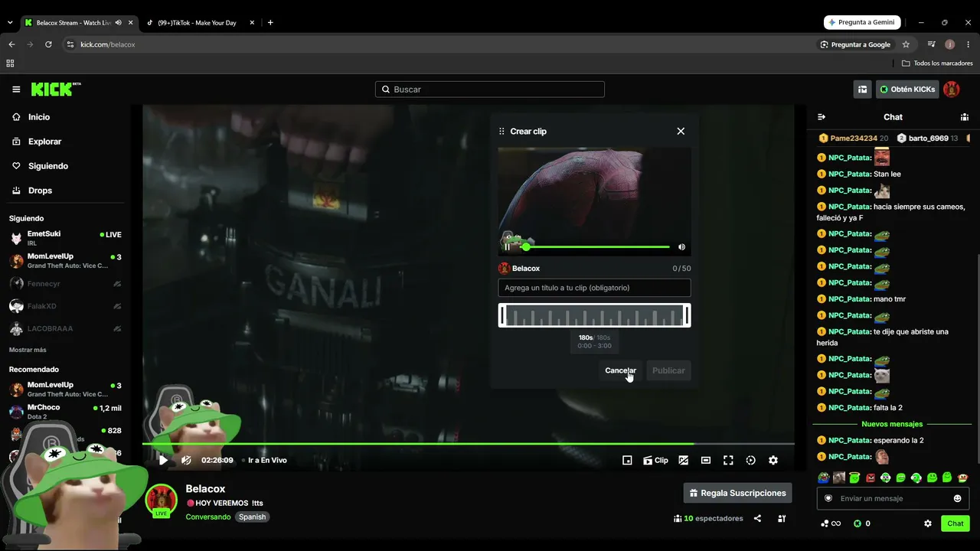Bookmark this page with the star

pos(906,44)
